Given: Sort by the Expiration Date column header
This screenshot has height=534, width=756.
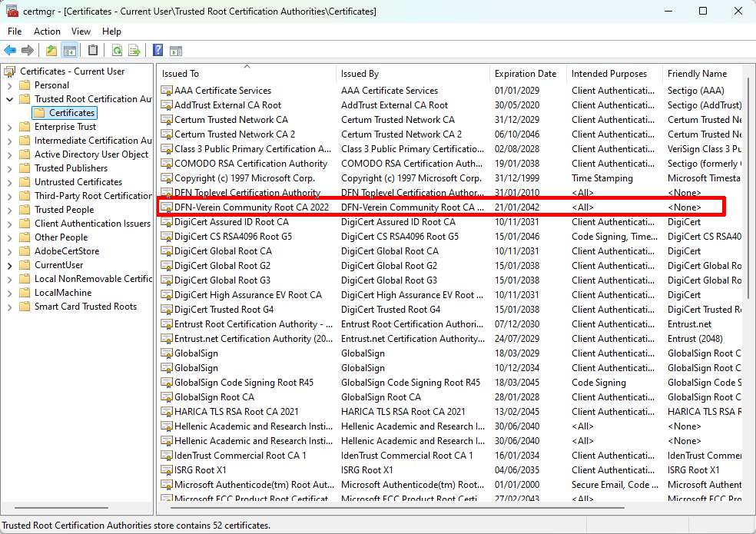Looking at the screenshot, I should 527,73.
